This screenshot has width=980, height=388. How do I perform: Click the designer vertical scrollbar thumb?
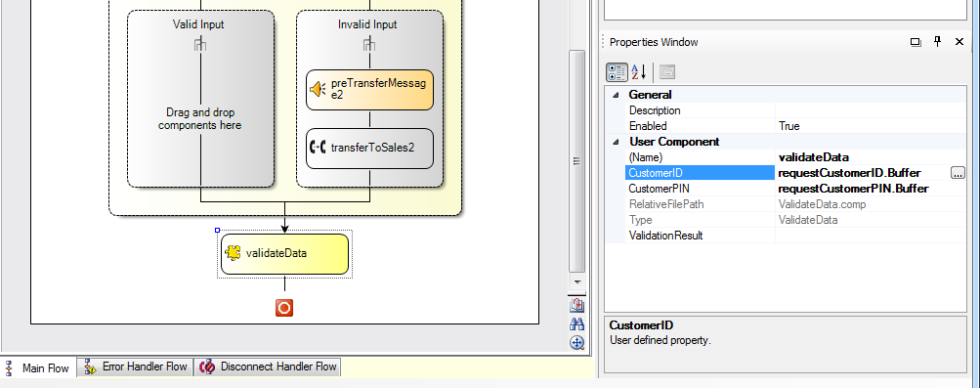[576, 160]
